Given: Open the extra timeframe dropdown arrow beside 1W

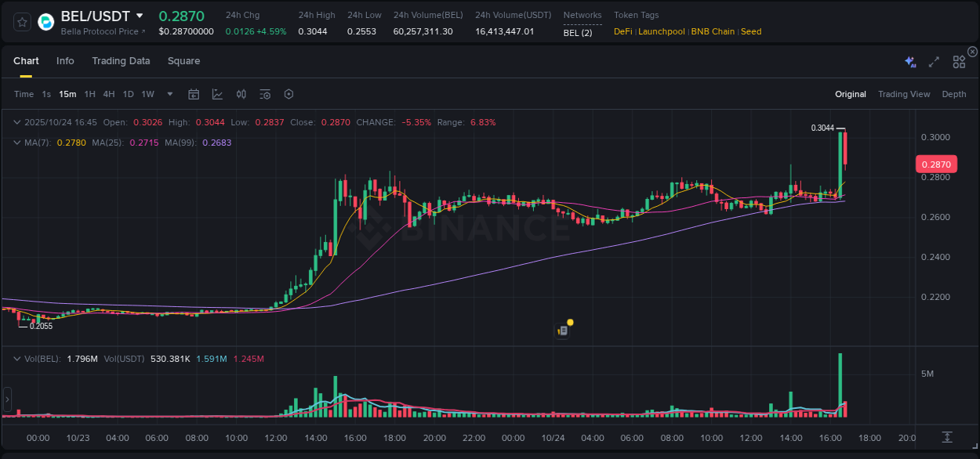Looking at the screenshot, I should [169, 94].
